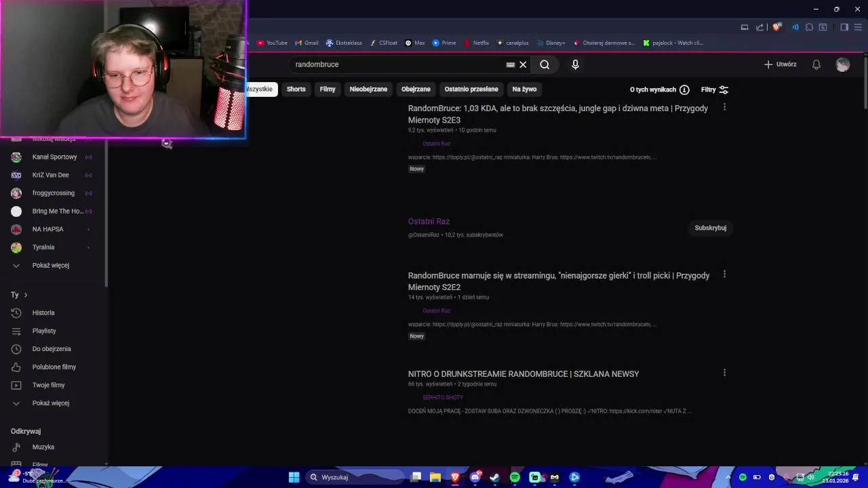Open the Gmail bookmark
868x488 pixels.
click(307, 43)
